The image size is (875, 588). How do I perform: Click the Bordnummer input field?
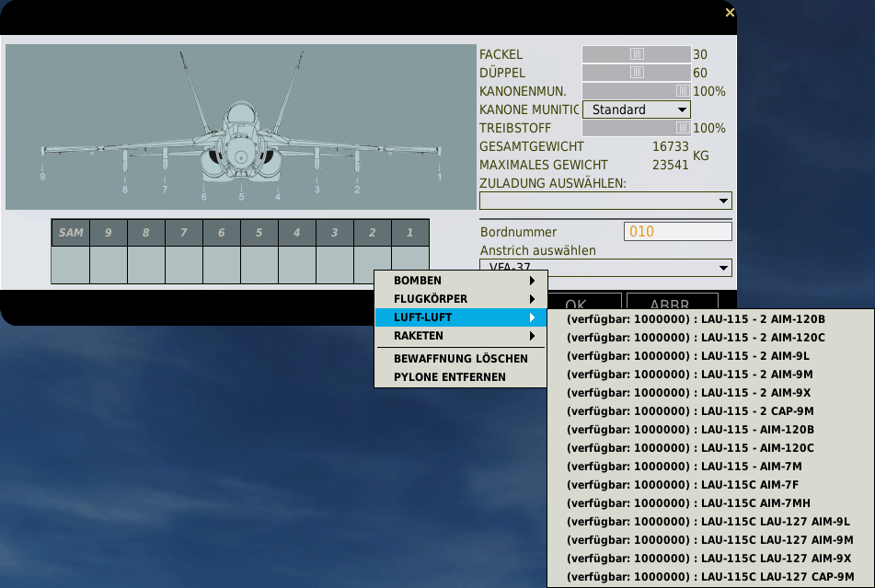click(x=677, y=232)
